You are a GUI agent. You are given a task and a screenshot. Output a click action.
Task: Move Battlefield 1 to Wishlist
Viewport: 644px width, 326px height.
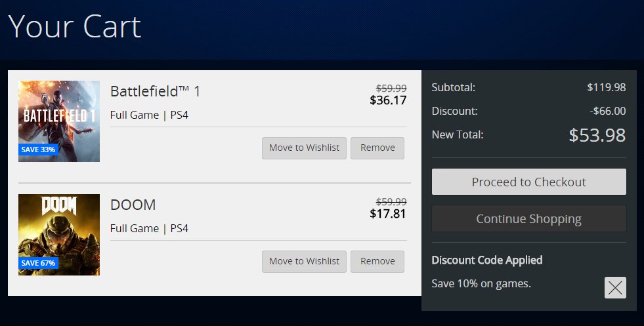point(305,148)
